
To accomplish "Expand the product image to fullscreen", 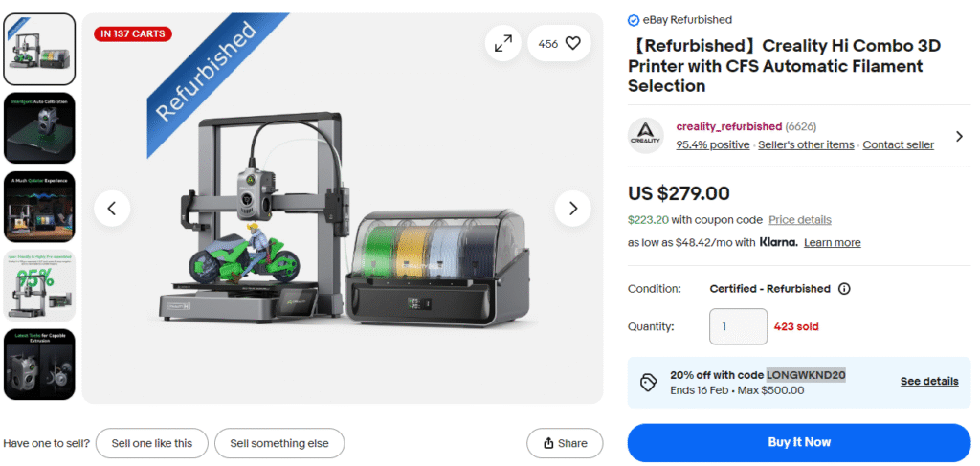I will tap(502, 43).
